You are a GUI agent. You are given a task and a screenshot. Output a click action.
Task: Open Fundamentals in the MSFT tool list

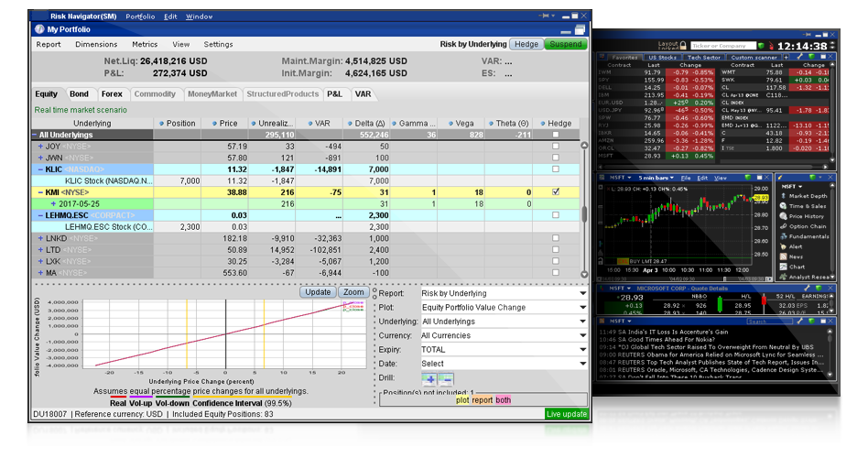pos(804,236)
